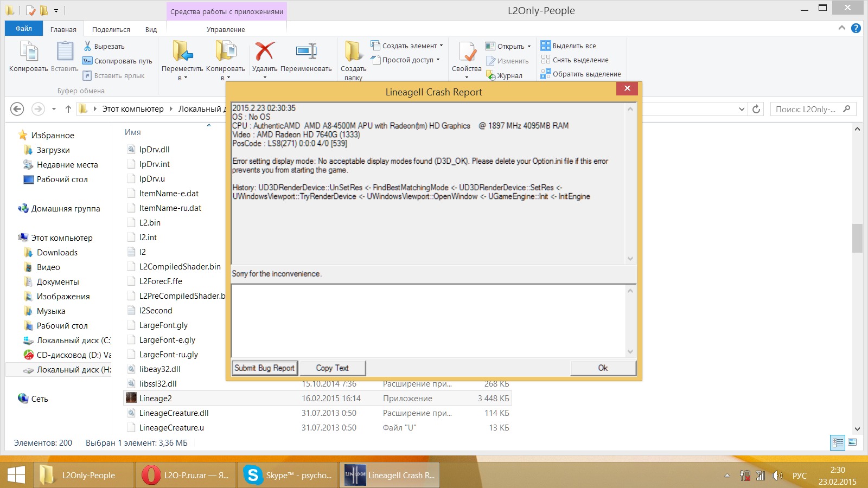868x488 pixels.
Task: Open Easy access (Простой доступ) dropdown
Action: 405,60
